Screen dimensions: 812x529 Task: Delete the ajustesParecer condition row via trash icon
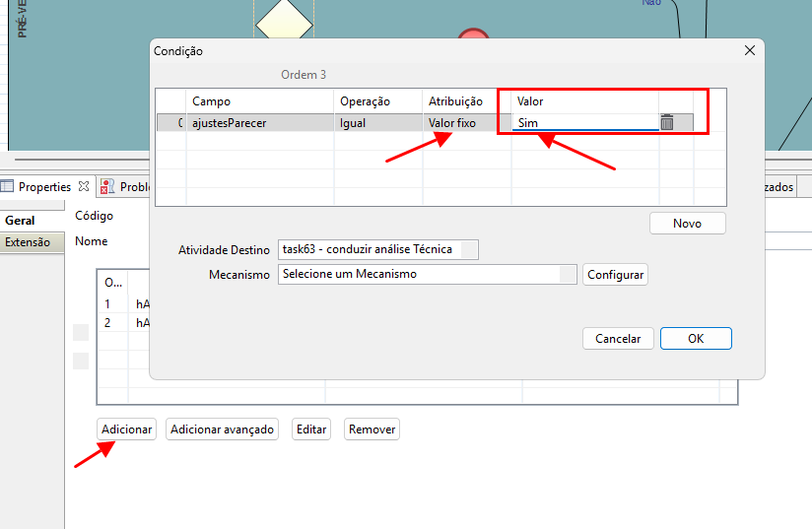click(x=667, y=123)
